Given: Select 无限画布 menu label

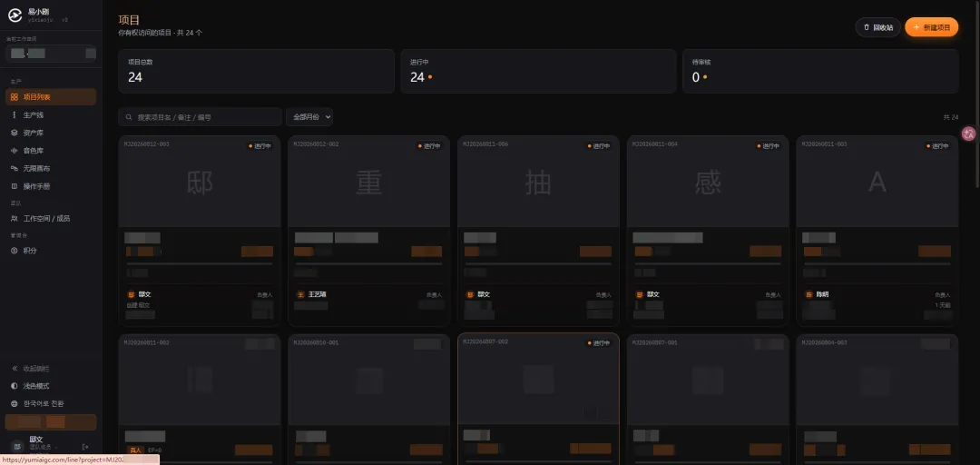Looking at the screenshot, I should (x=36, y=168).
